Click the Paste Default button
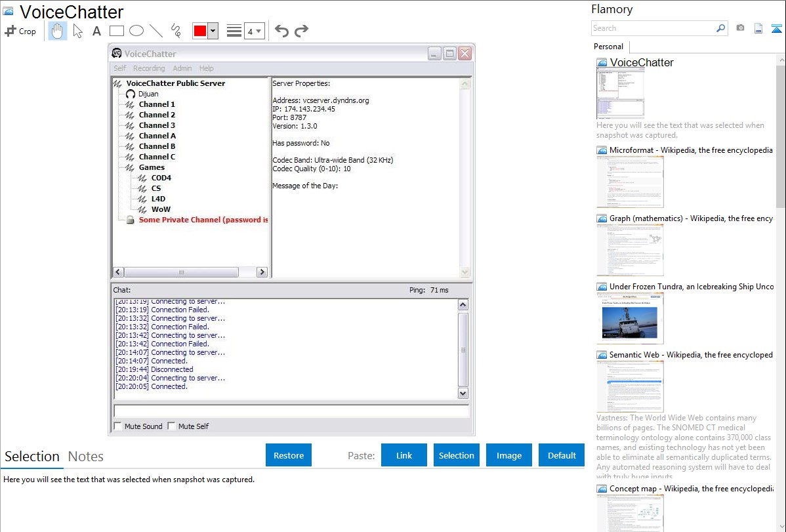786x532 pixels. [562, 455]
